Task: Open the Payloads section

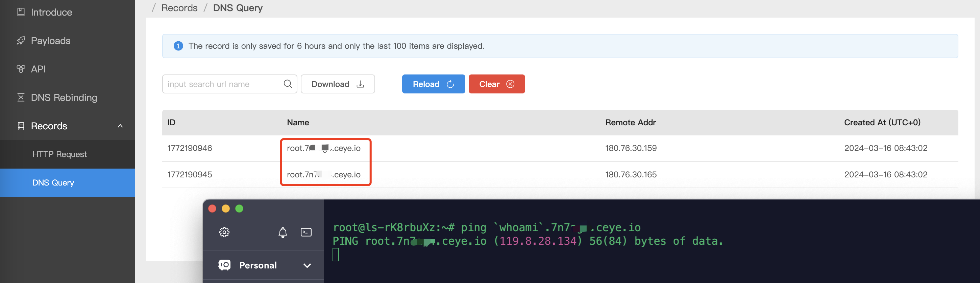Action: 51,41
